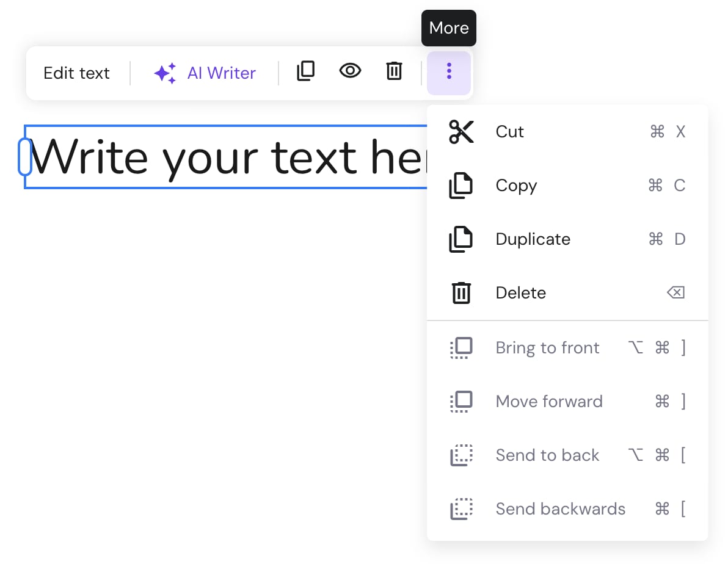The height and width of the screenshot is (564, 728).
Task: Select Move forward in the menu
Action: (549, 401)
